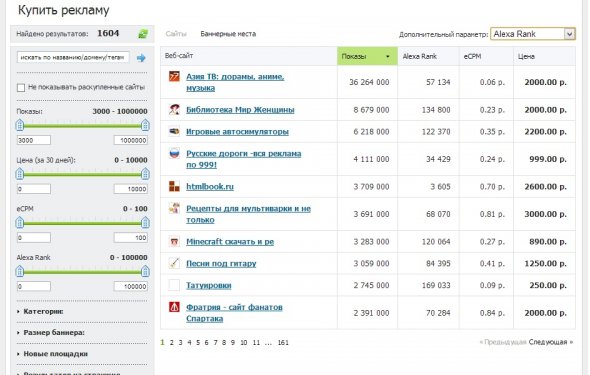Toggle 'Не показывать раскупленные сайты' checkbox

[x=21, y=88]
